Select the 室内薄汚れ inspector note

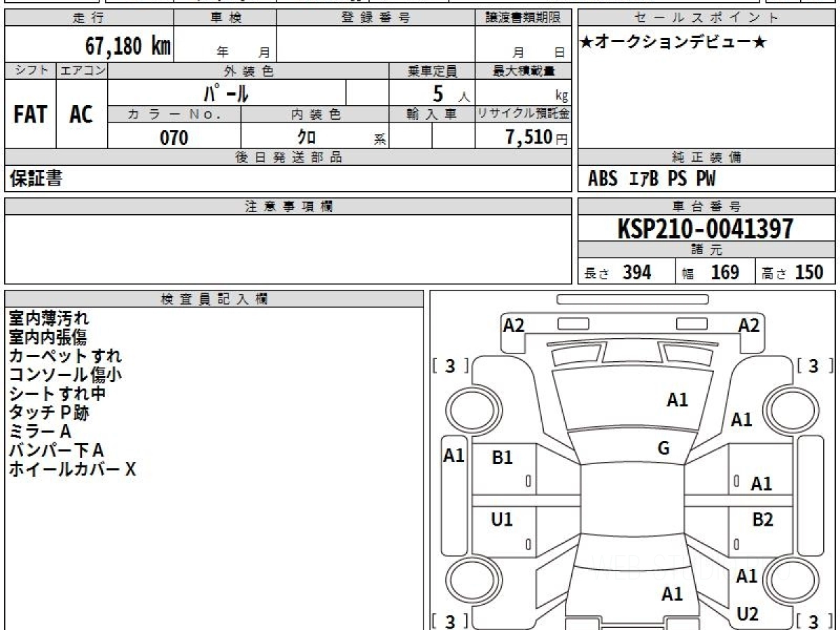pos(49,318)
